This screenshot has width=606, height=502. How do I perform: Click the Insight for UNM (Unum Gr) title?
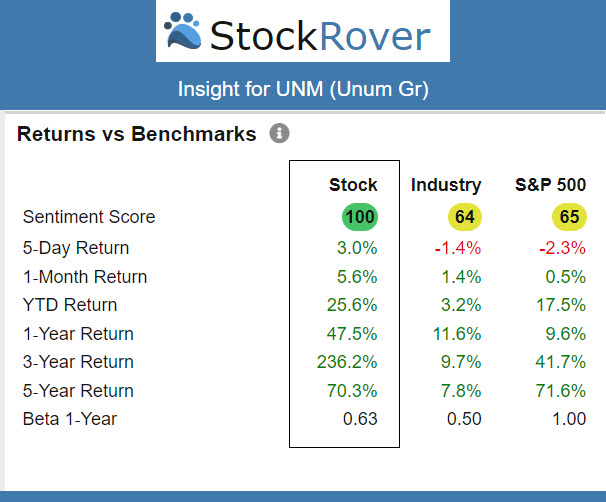click(x=303, y=88)
